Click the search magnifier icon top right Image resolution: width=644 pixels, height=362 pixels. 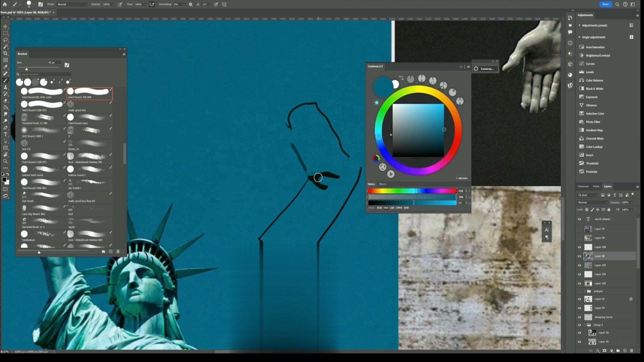click(x=617, y=4)
